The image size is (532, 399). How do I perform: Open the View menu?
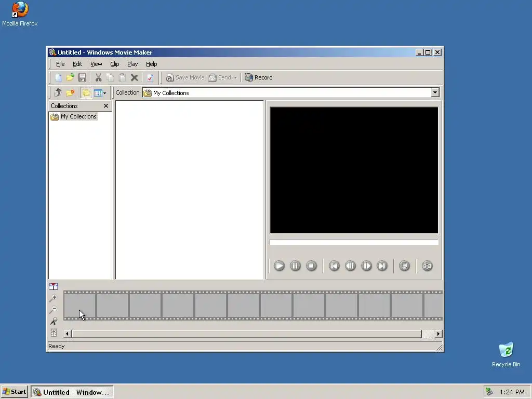[96, 64]
